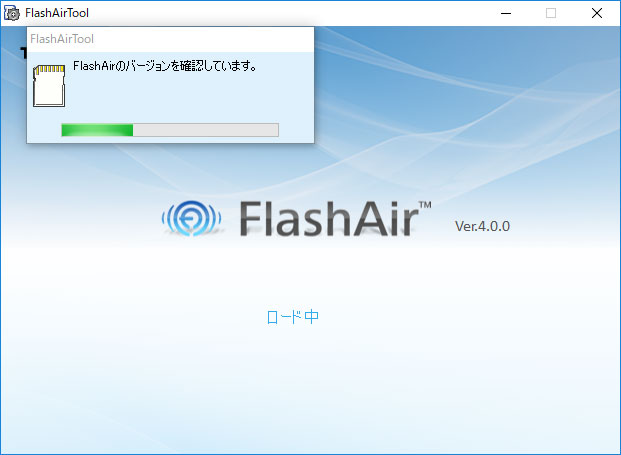Screen dimensions: 621x455
Task: Click the empty title bar area of main window
Action: (x=293, y=13)
